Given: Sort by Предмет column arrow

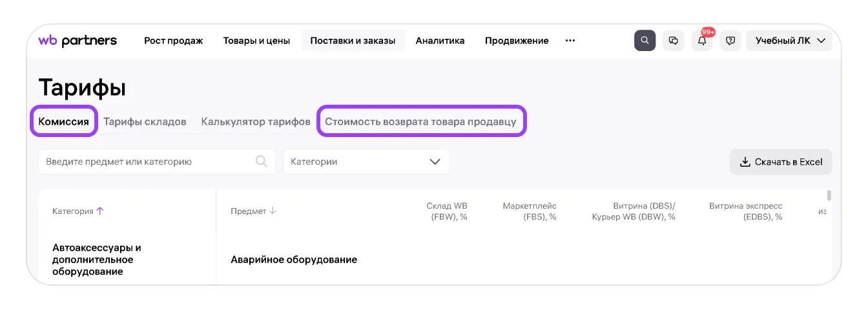Looking at the screenshot, I should click(273, 211).
